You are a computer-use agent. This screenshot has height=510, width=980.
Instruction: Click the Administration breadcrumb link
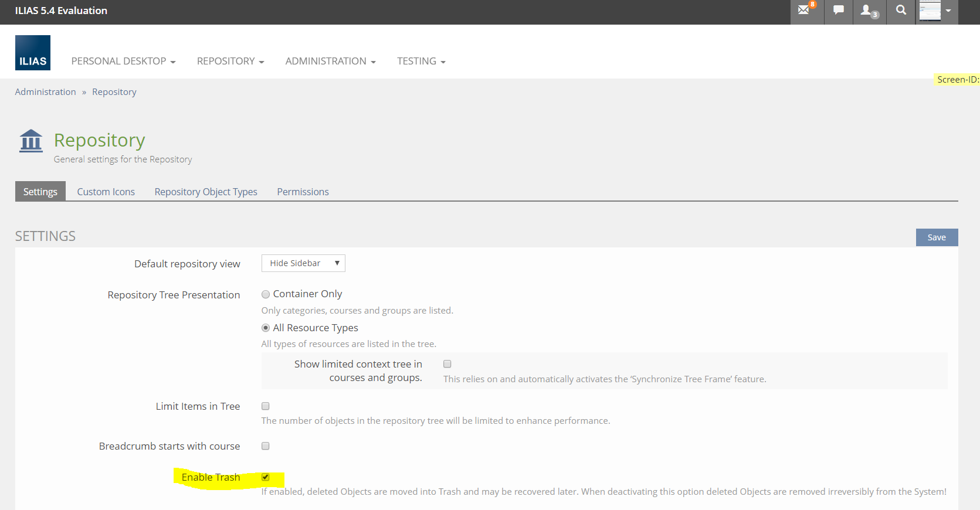tap(46, 92)
